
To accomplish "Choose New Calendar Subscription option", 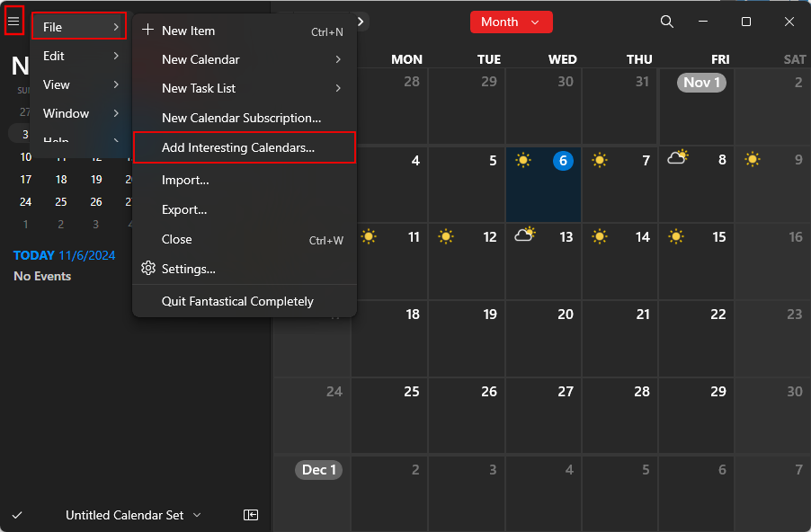I will coord(241,118).
